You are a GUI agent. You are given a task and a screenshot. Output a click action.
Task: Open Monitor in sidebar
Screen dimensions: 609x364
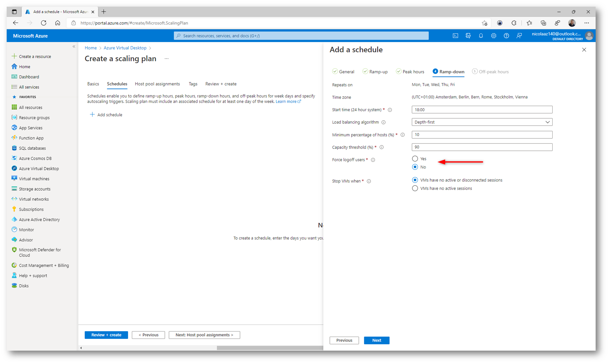pyautogui.click(x=26, y=229)
